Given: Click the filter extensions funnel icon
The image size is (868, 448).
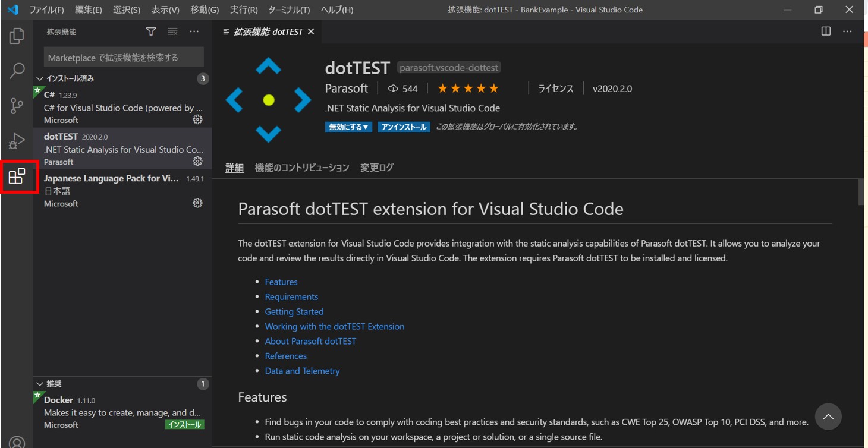Looking at the screenshot, I should click(151, 31).
